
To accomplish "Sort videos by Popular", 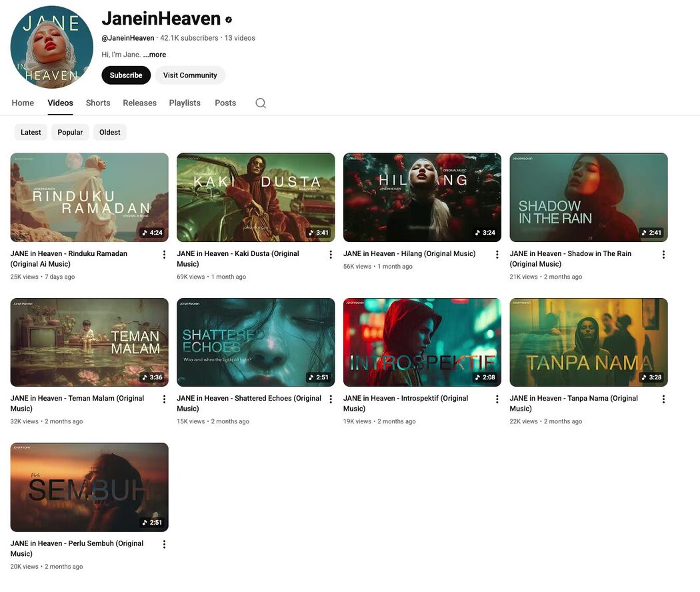I will click(x=70, y=132).
